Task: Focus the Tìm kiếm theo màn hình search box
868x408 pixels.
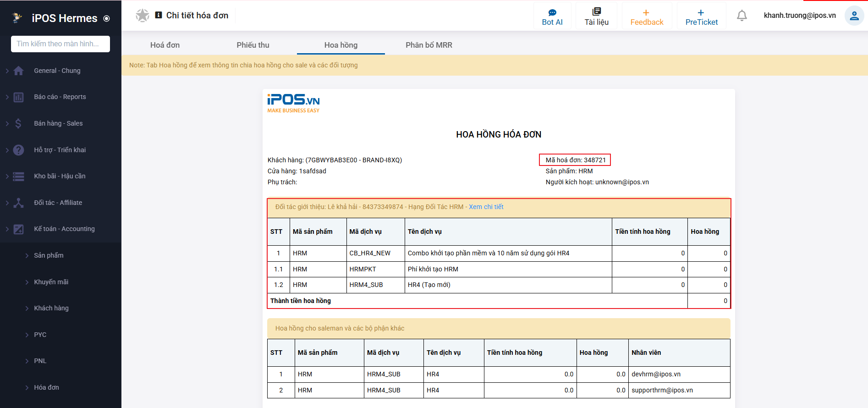Action: click(x=60, y=44)
